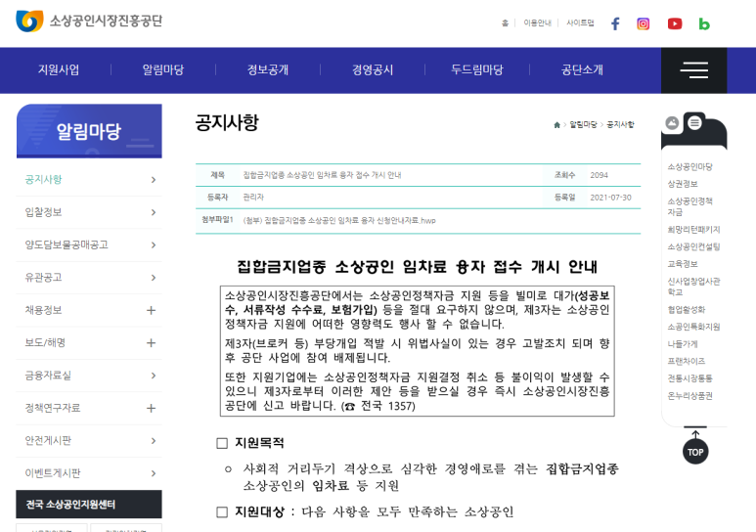Open 유관공고 sidebar item

click(43, 278)
